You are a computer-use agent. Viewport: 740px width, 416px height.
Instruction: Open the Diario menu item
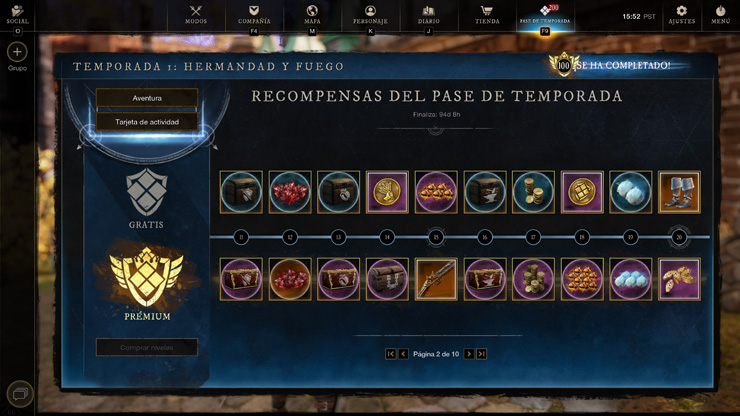[429, 15]
